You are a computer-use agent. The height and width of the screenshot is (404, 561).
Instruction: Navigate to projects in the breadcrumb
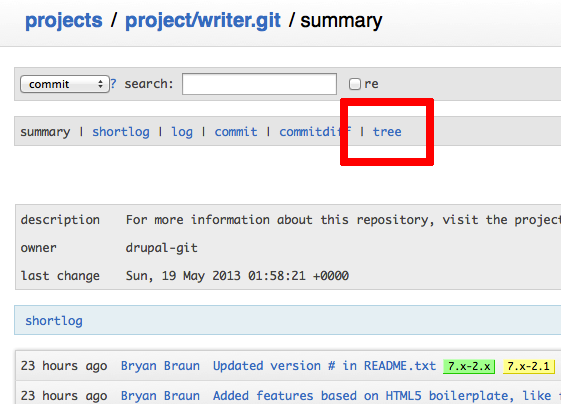[x=64, y=20]
